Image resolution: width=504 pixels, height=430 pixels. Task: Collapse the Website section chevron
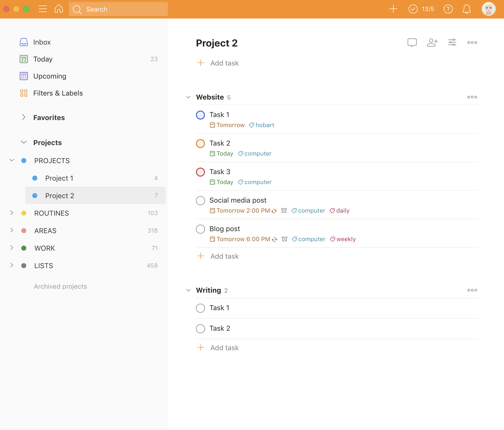pyautogui.click(x=188, y=97)
